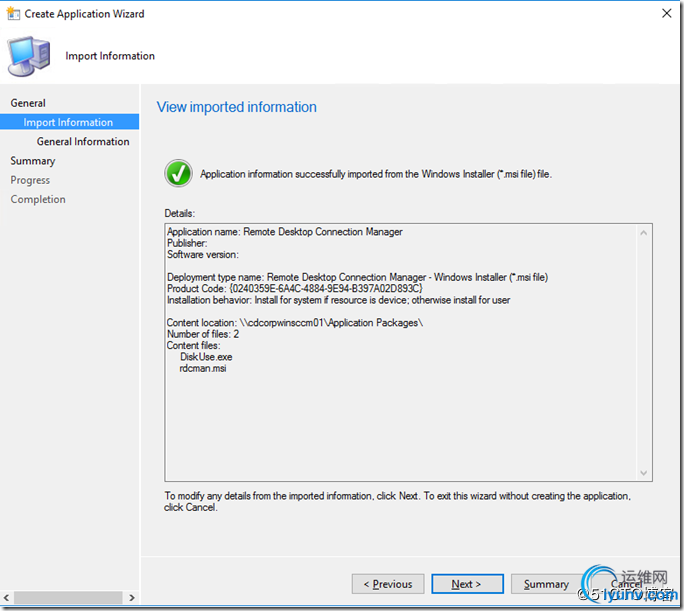Click the details box scroll down arrow
This screenshot has height=611, width=684.
click(x=643, y=473)
